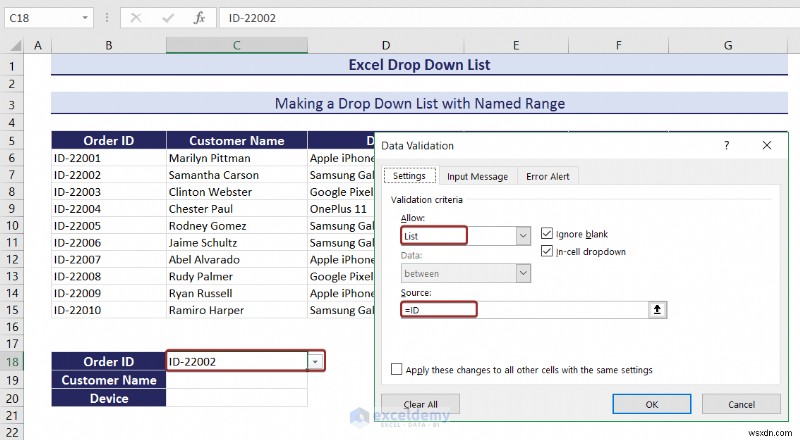Image resolution: width=800 pixels, height=440 pixels.
Task: Expand the Name Box dropdown arrow
Action: 85,18
